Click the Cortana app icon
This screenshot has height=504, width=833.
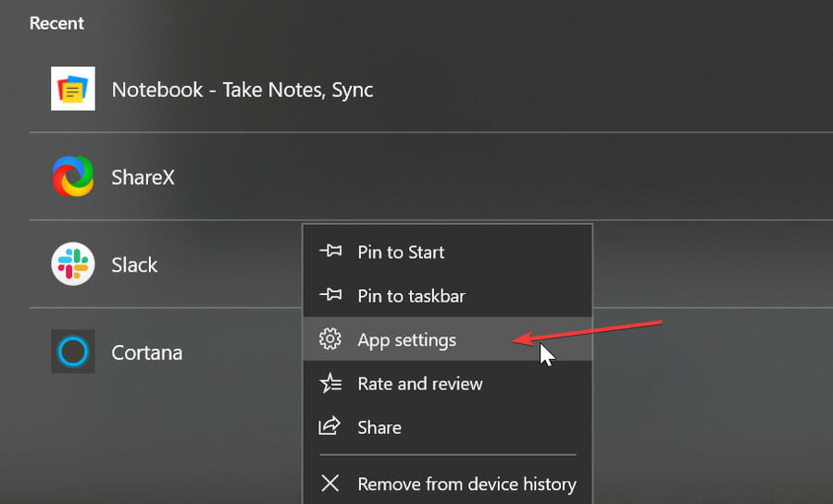[73, 351]
